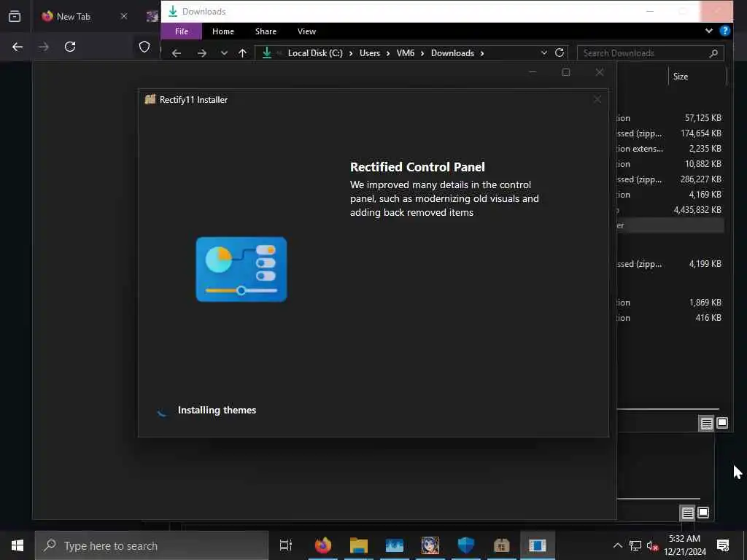The image size is (747, 560).
Task: Select the file sized 4,169 KB
Action: point(670,194)
